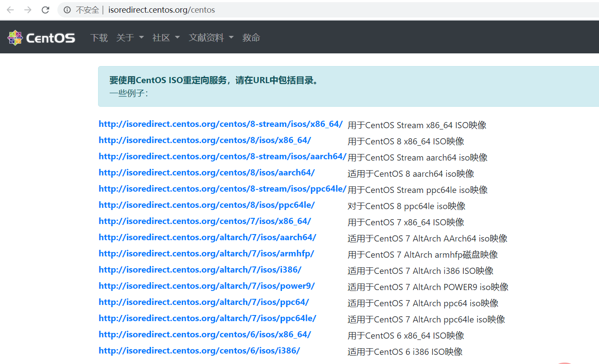Open the centos/8-stream/isos/aarch64/ link
This screenshot has height=364, width=599.
coord(222,157)
